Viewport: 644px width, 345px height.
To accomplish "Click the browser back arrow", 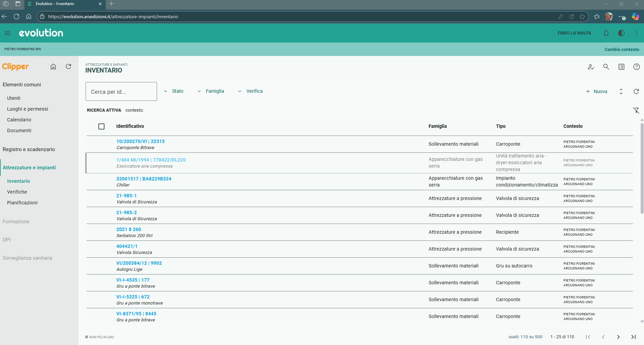I will [4, 17].
